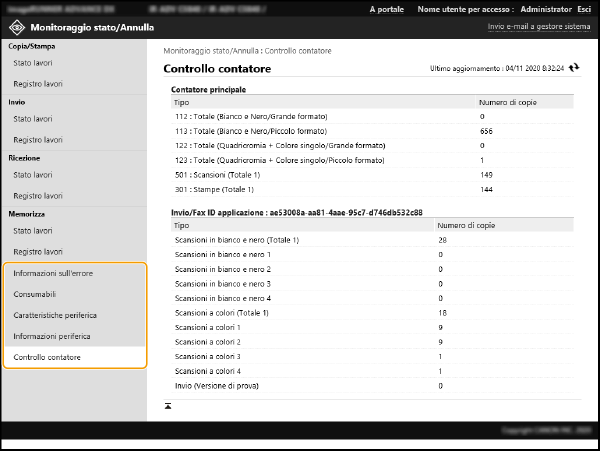Select Stato lavori under Invio
This screenshot has width=600, height=451.
tap(32, 119)
